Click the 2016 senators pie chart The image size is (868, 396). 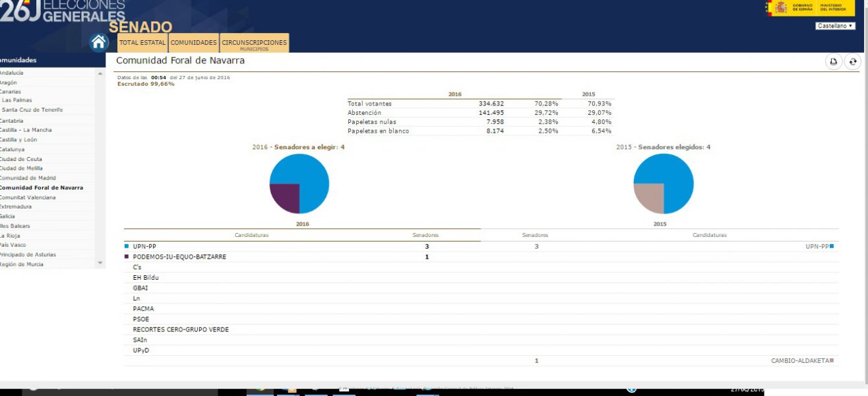point(299,183)
